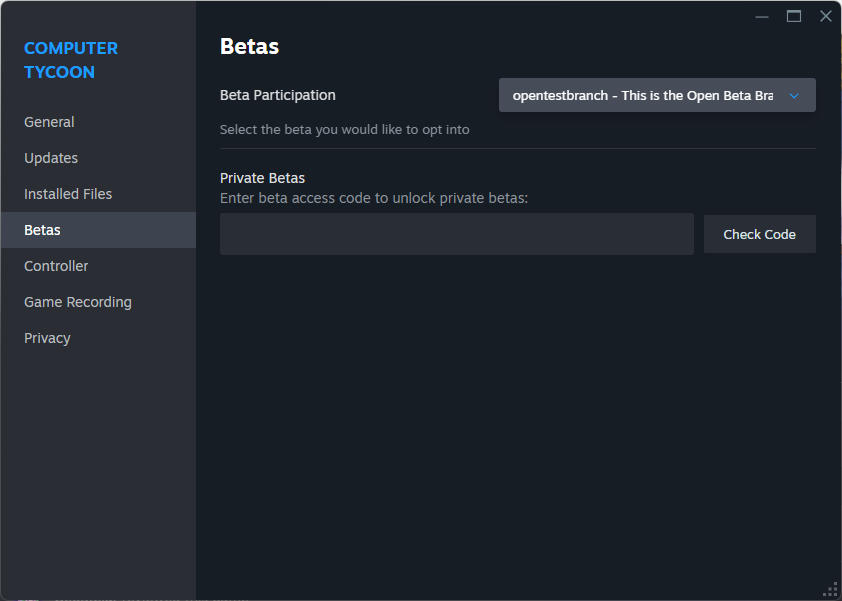Click the Private Betas heading
This screenshot has width=842, height=601.
[x=262, y=178]
